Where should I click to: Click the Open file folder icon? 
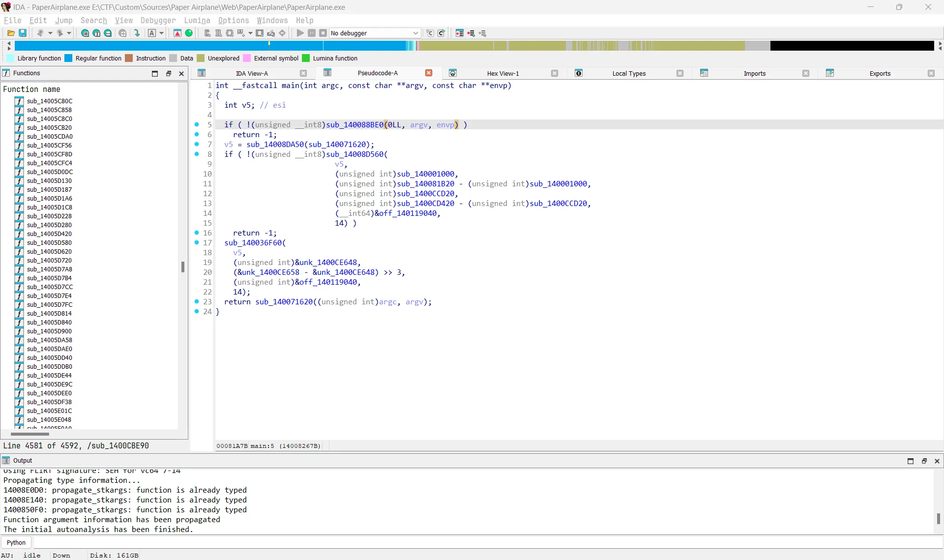coord(10,33)
